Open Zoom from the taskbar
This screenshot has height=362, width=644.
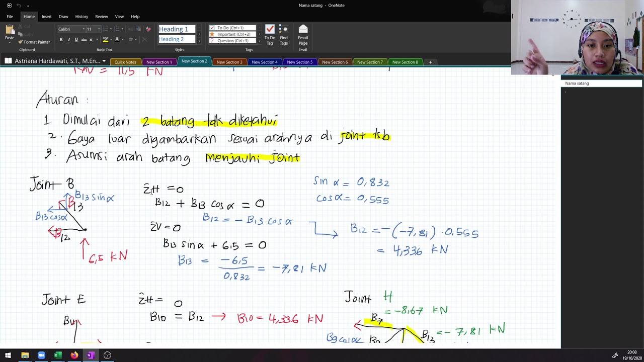[x=41, y=355]
